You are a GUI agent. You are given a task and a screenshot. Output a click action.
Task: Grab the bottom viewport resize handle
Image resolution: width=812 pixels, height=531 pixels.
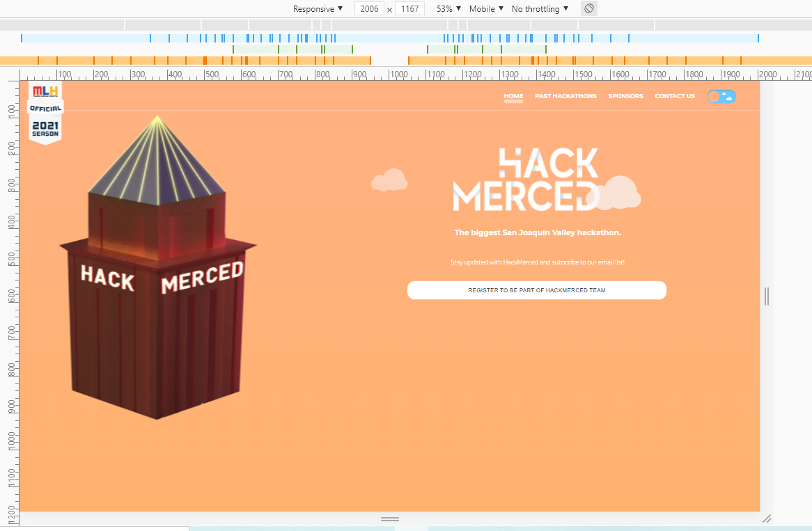click(x=390, y=519)
